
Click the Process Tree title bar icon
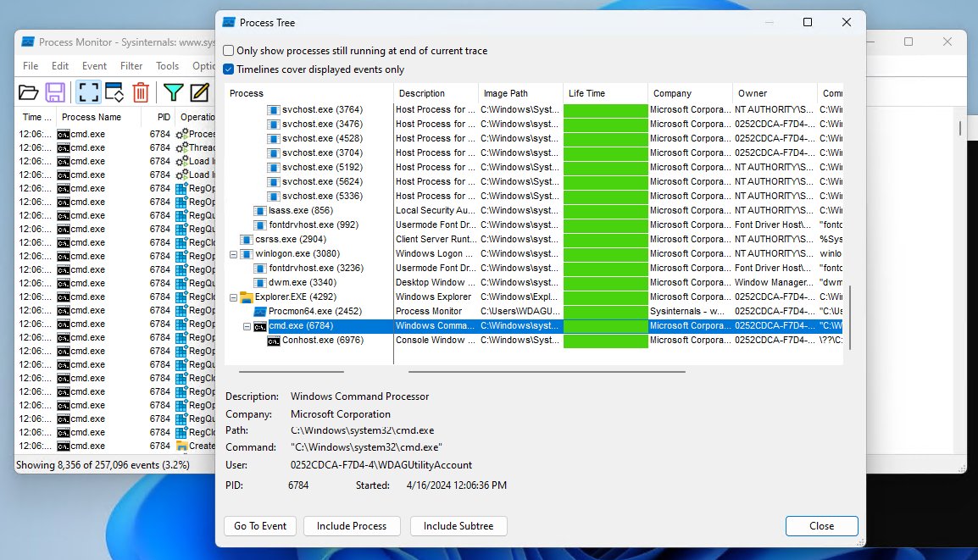point(229,22)
